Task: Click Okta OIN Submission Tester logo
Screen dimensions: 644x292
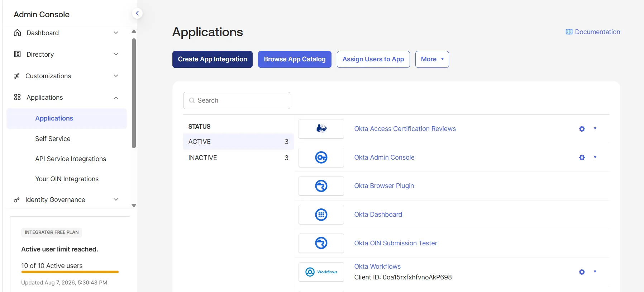Action: (321, 243)
